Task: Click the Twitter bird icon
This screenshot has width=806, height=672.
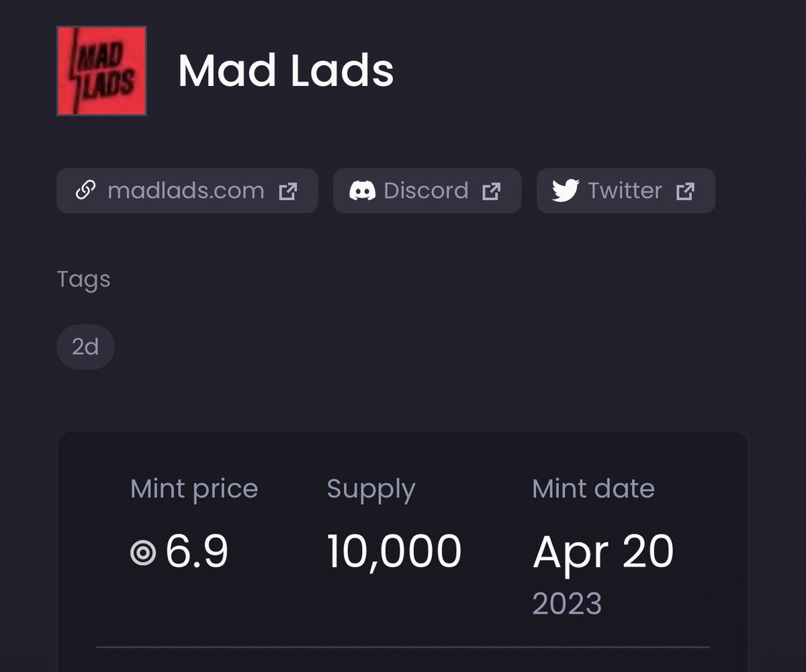Action: click(565, 191)
